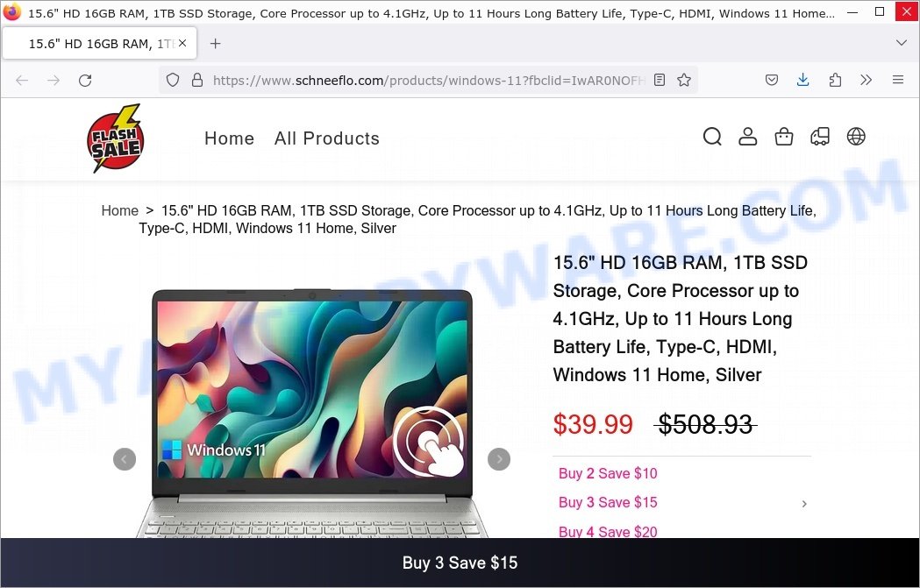This screenshot has height=588, width=920.
Task: Reload the current page
Action: [85, 81]
